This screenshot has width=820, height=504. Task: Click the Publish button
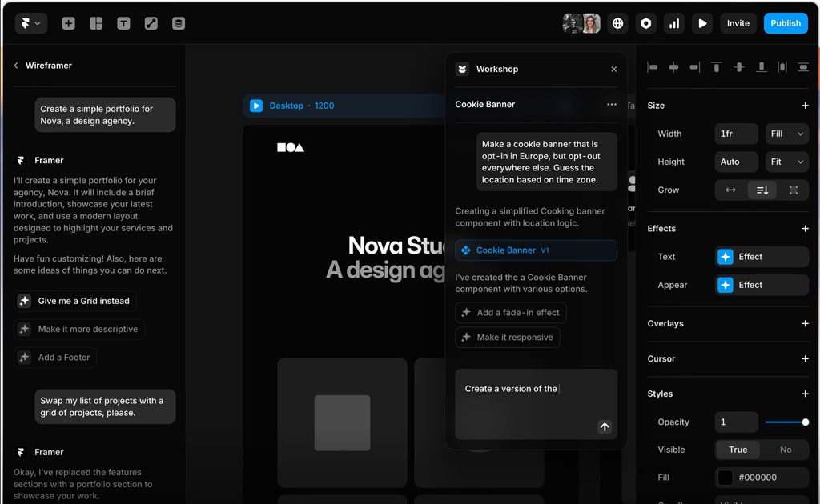[786, 23]
